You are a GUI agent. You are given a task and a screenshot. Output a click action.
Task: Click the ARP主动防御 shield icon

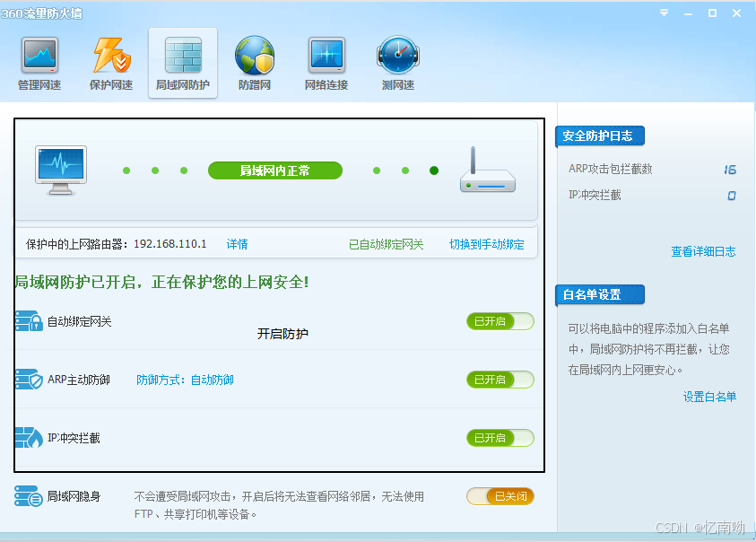click(29, 380)
